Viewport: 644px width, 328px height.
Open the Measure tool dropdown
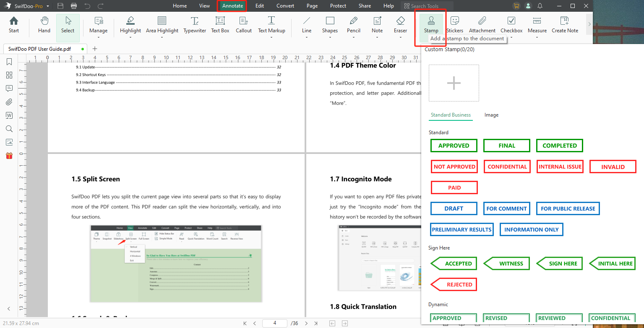[537, 37]
